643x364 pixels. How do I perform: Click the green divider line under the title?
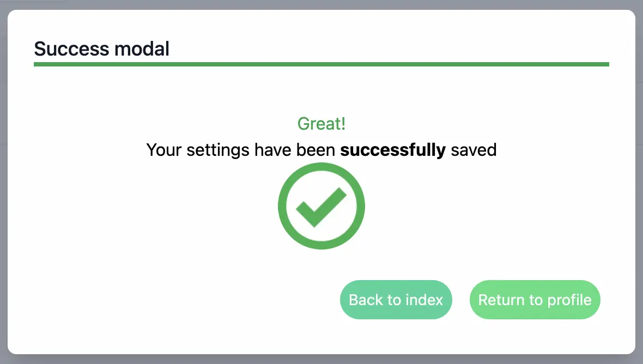click(x=321, y=64)
